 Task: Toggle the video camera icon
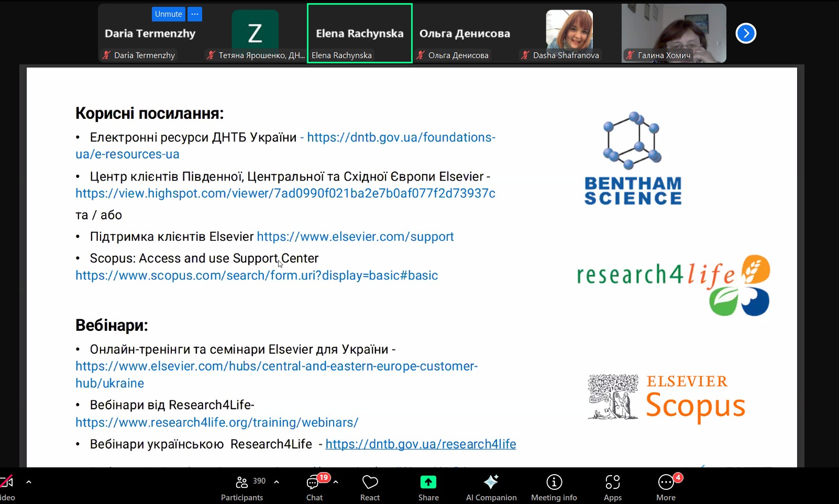(x=7, y=481)
